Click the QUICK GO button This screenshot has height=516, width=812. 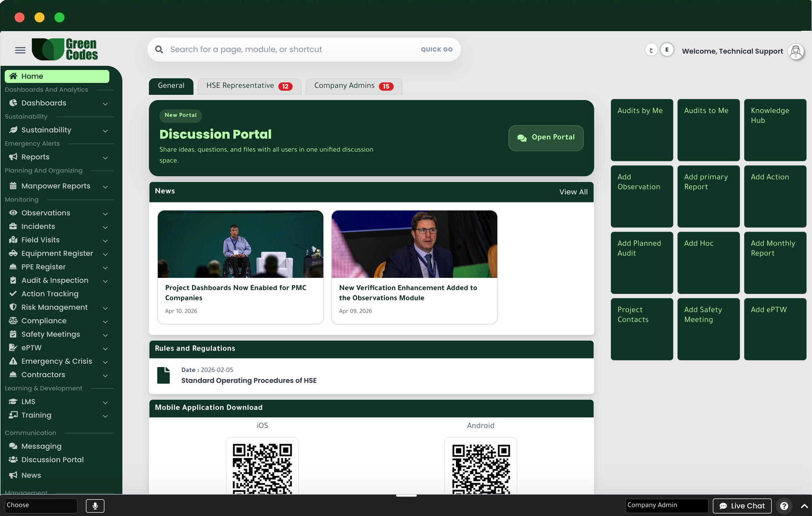pos(437,49)
